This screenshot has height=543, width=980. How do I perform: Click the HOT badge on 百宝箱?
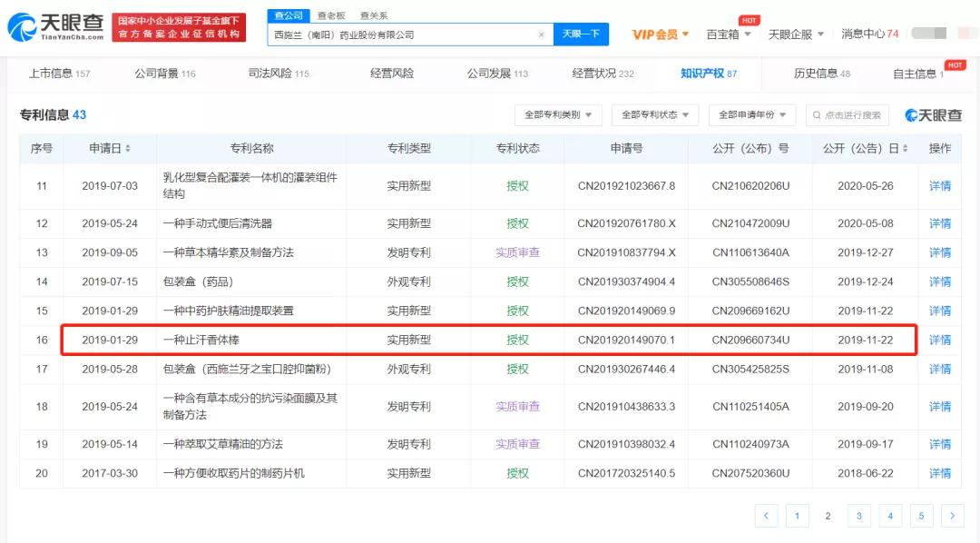coord(749,20)
